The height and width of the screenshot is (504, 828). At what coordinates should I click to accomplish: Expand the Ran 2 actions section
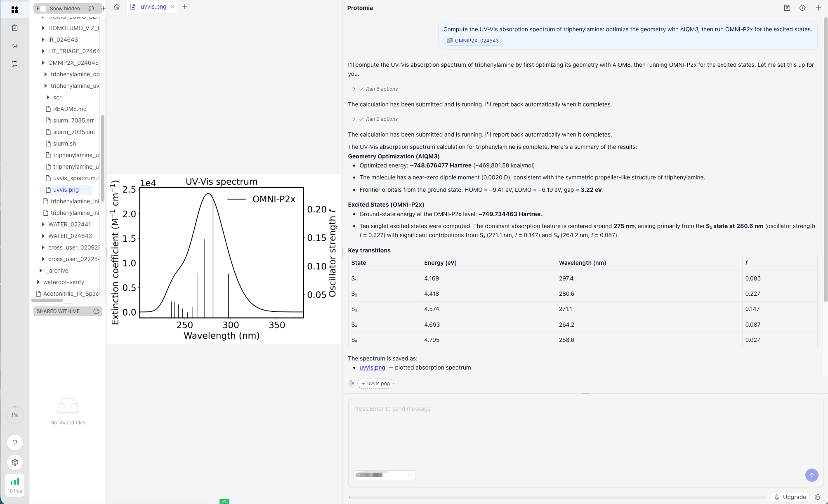(x=375, y=119)
